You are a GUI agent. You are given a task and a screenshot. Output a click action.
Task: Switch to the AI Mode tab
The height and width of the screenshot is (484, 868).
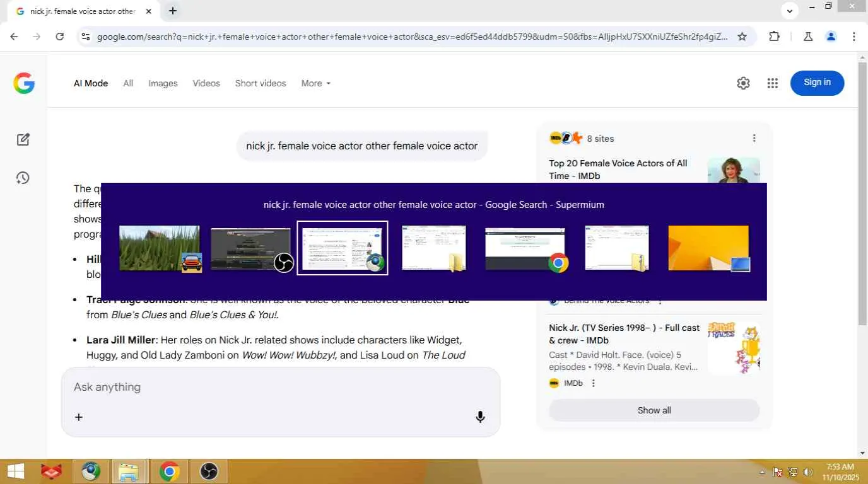91,83
